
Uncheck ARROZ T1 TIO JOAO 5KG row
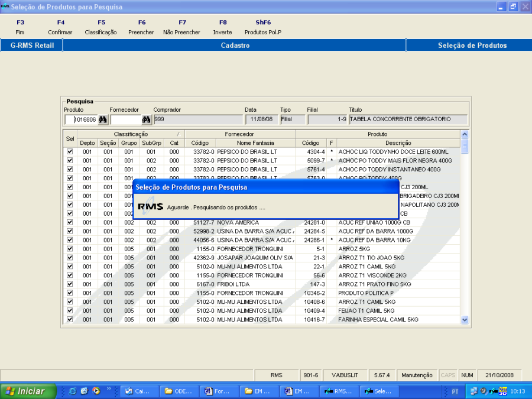point(70,258)
